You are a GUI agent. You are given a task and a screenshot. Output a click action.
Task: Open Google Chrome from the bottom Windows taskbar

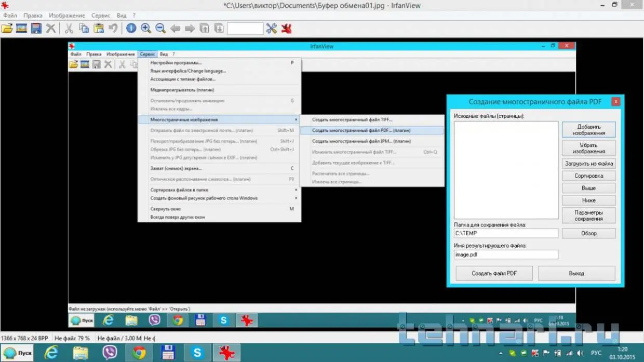click(139, 353)
